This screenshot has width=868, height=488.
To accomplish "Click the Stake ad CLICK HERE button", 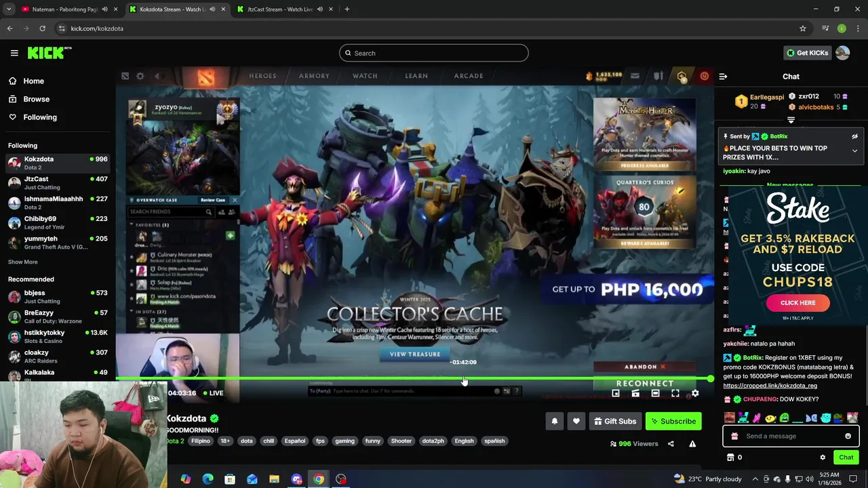I will point(797,303).
